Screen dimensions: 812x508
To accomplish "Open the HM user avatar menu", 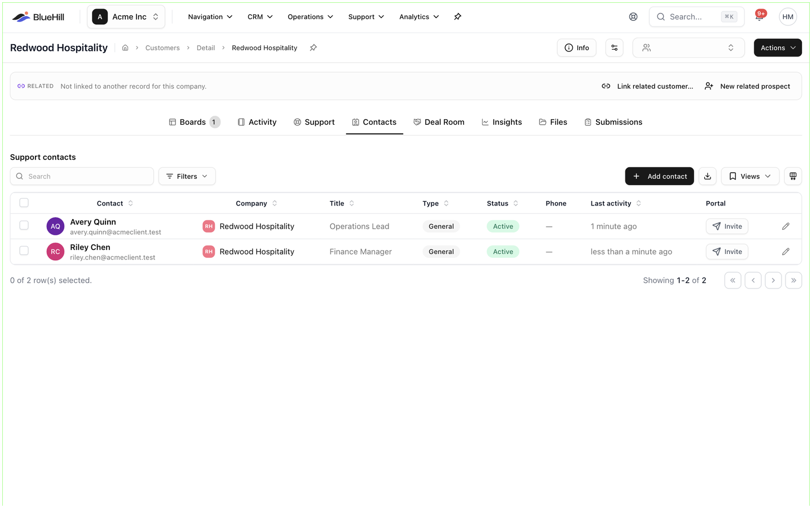I will (788, 17).
